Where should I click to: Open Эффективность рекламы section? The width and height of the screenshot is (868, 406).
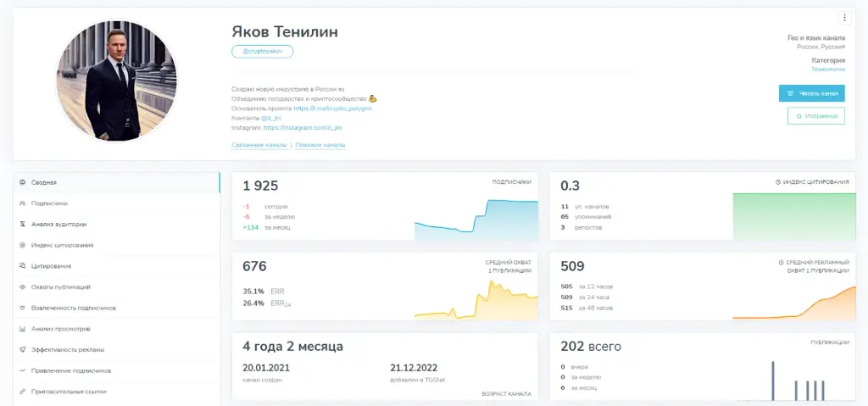pyautogui.click(x=116, y=349)
